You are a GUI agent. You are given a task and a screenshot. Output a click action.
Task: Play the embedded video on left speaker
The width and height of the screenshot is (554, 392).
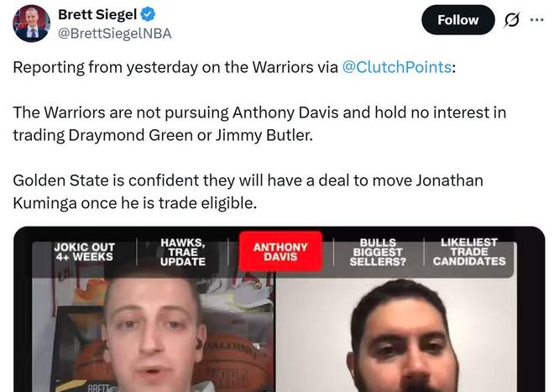154,334
